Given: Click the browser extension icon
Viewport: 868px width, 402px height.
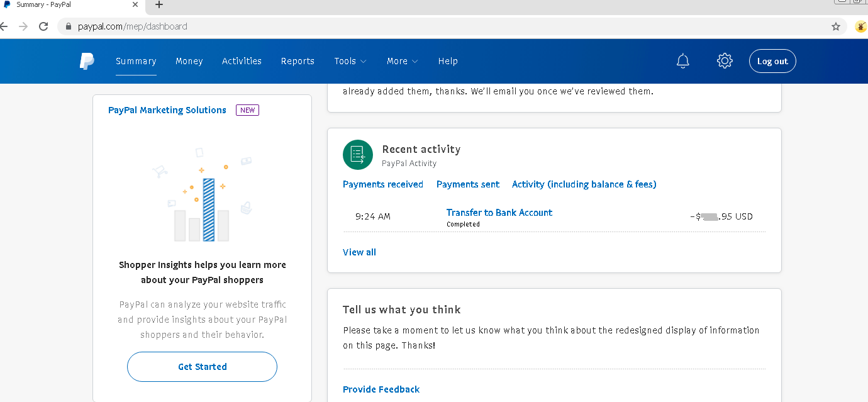Looking at the screenshot, I should 861,26.
